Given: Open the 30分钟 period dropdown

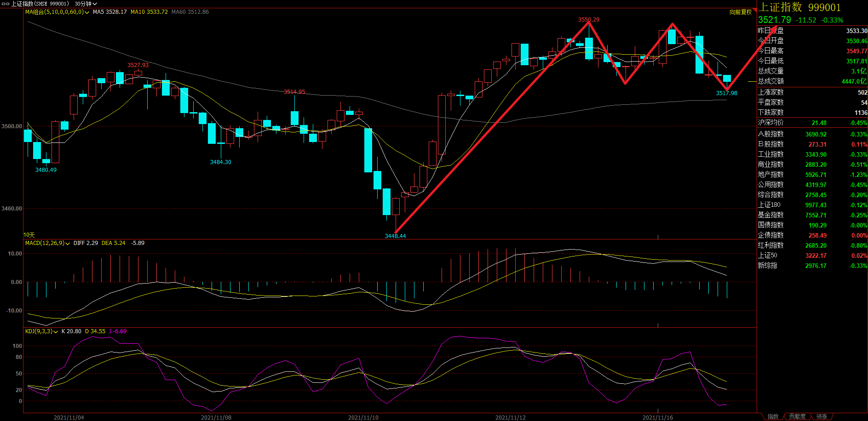Looking at the screenshot, I should pos(86,4).
